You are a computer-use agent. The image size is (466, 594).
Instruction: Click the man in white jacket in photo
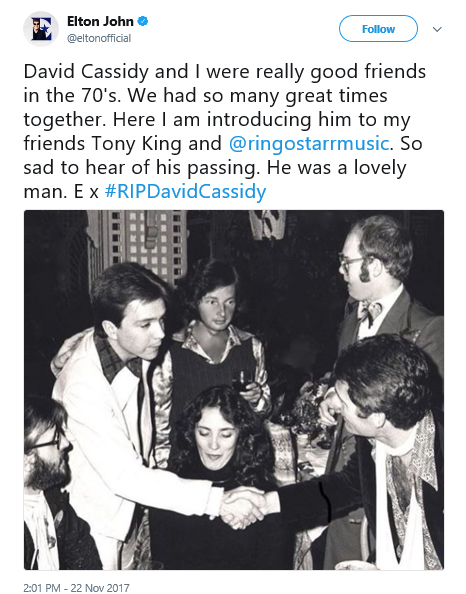(125, 398)
